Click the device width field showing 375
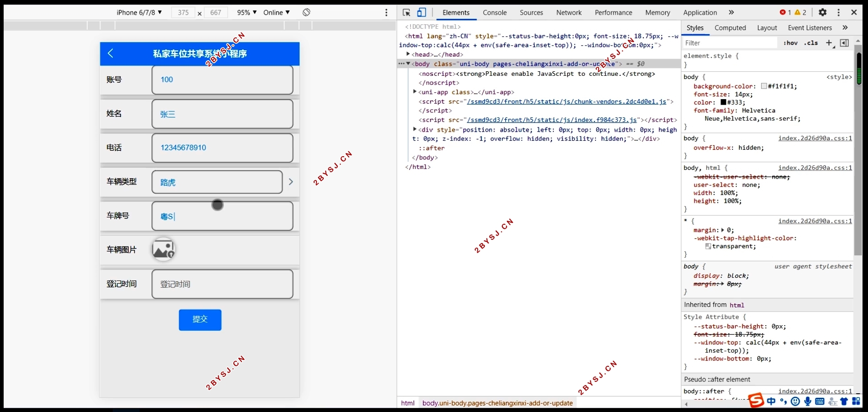 point(183,13)
